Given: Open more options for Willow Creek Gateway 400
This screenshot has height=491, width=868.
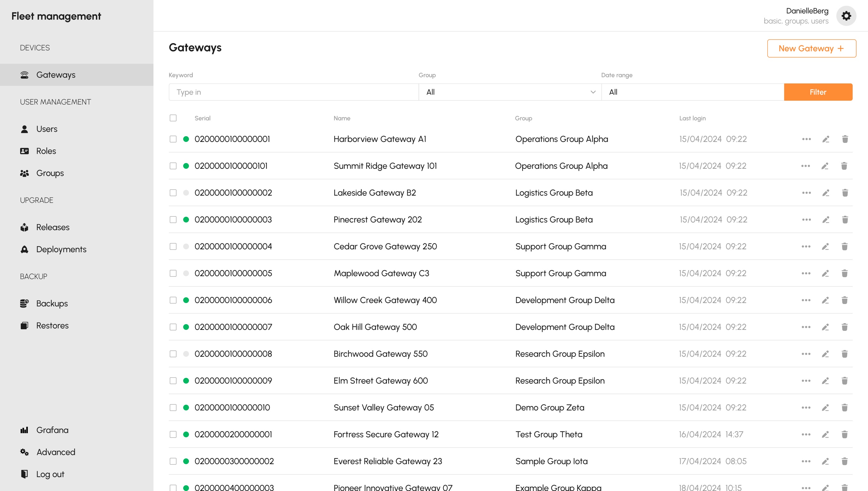Looking at the screenshot, I should tap(806, 300).
